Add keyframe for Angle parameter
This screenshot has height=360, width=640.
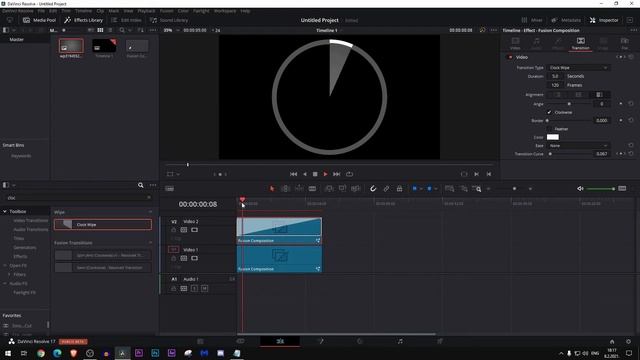[621, 104]
